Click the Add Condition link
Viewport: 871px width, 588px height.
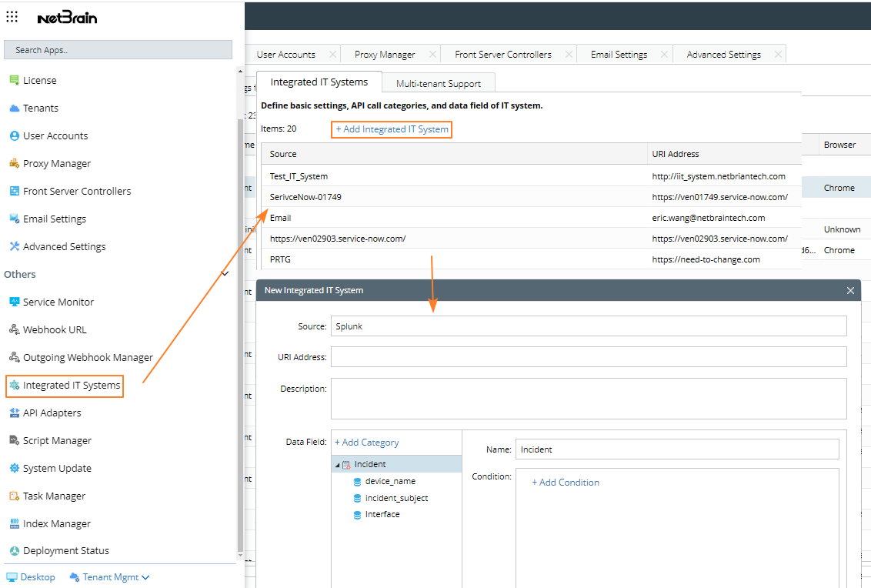(x=566, y=483)
